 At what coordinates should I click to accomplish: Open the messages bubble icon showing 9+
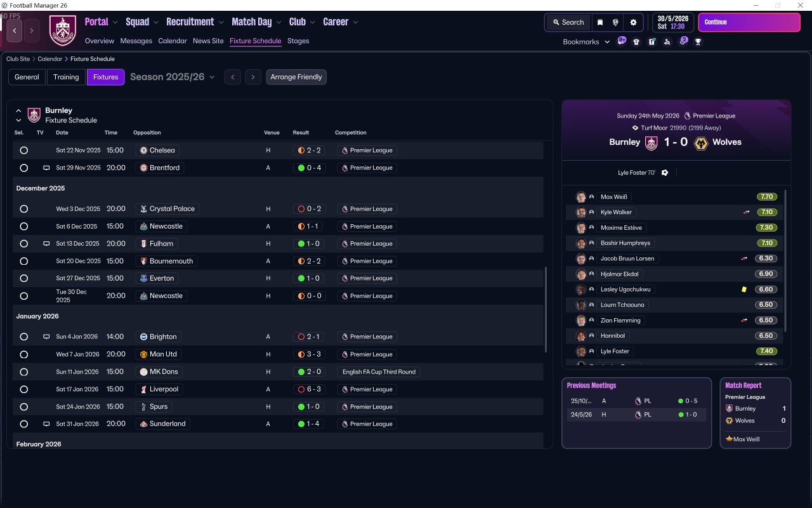point(622,41)
